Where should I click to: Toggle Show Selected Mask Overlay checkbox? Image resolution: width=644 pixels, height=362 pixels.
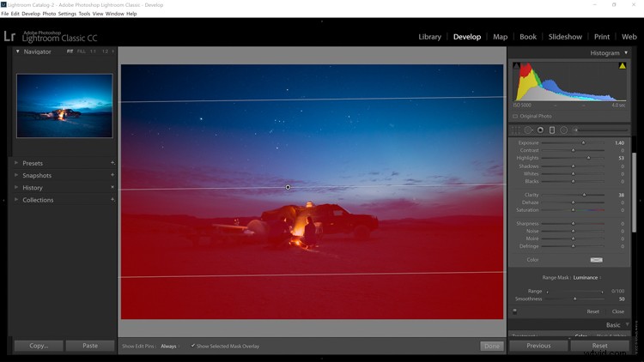point(192,346)
